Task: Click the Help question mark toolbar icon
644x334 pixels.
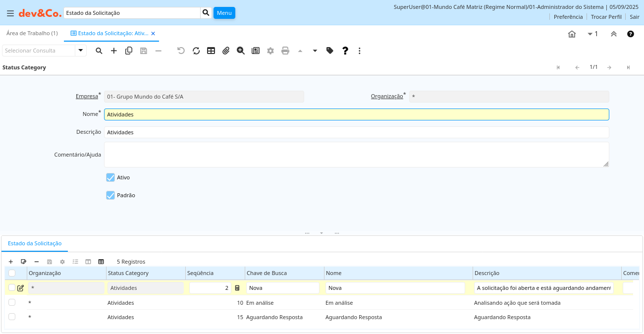Action: pyautogui.click(x=345, y=51)
